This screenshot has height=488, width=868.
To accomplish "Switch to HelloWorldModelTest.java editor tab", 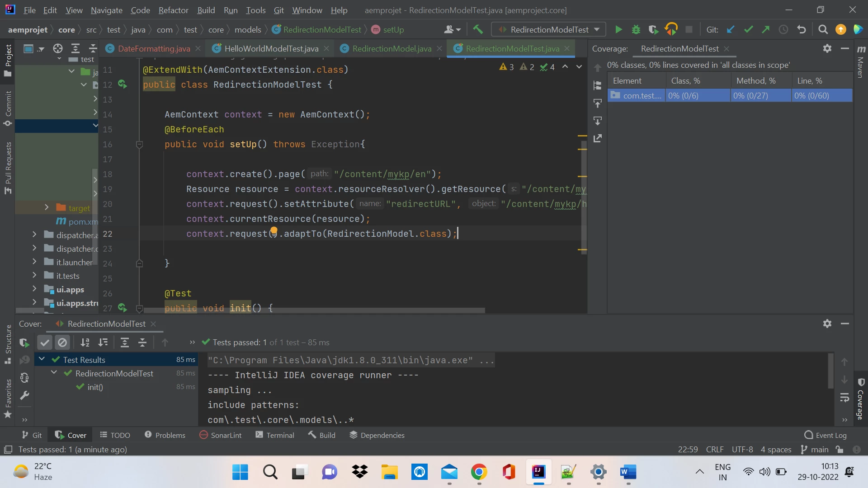I will point(271,49).
